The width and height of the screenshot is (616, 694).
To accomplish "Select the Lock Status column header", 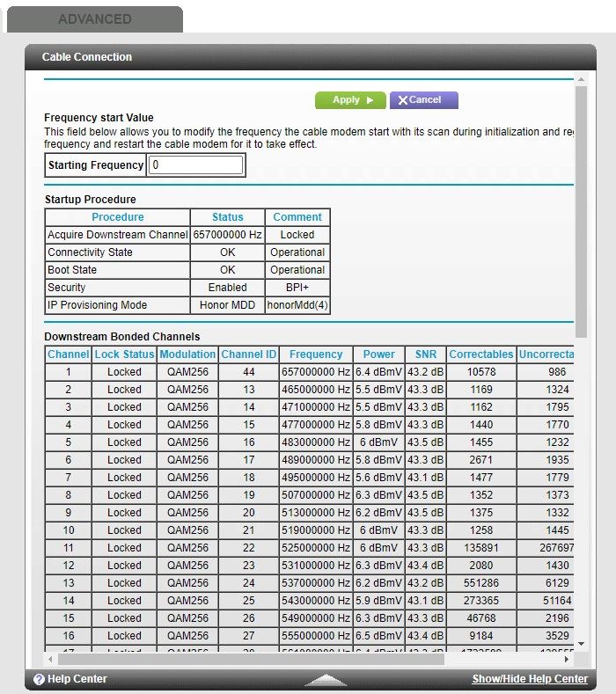I will click(x=124, y=354).
